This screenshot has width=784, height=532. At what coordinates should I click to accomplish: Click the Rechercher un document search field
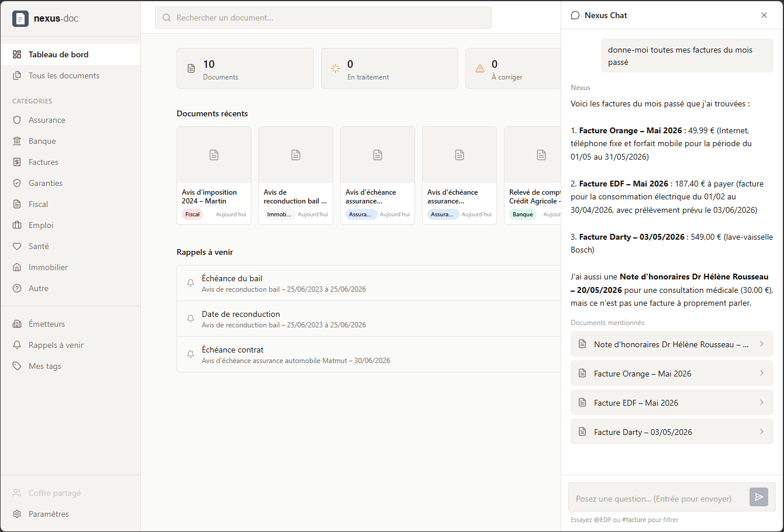[x=323, y=18]
